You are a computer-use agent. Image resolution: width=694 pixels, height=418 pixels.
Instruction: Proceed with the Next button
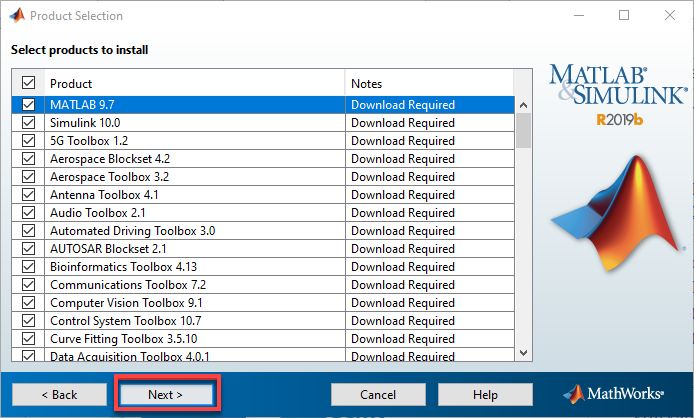pyautogui.click(x=166, y=395)
